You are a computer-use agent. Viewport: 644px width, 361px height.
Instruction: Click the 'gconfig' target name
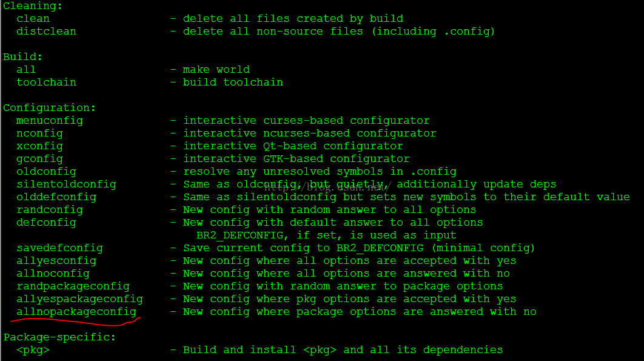[x=40, y=159]
